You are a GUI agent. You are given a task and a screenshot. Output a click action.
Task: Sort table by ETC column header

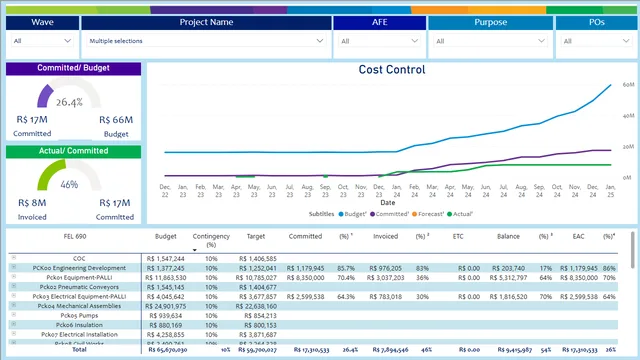(458, 236)
